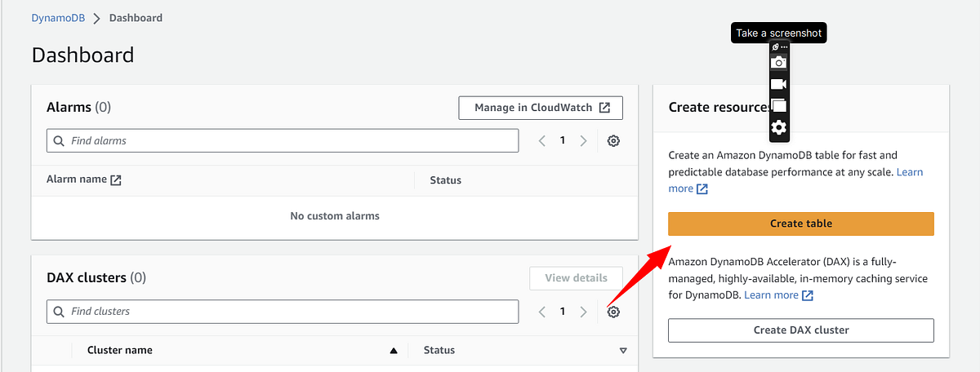Click next page arrow in DAX clusters
Image resolution: width=980 pixels, height=372 pixels.
tap(583, 312)
